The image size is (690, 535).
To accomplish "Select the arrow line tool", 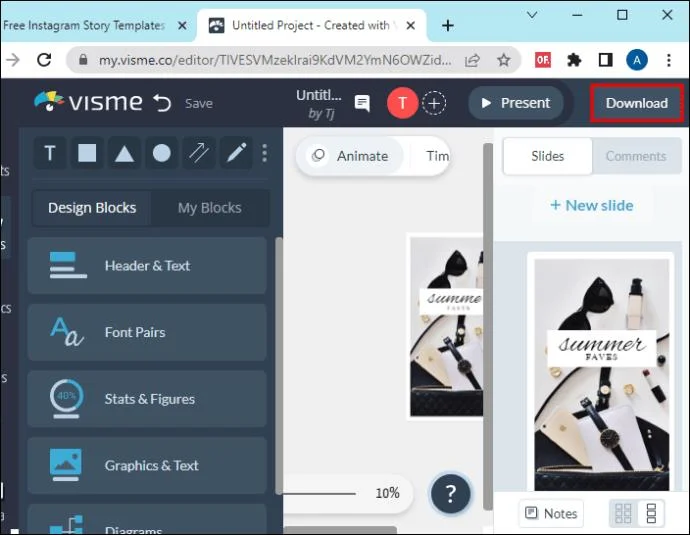I will (x=199, y=154).
